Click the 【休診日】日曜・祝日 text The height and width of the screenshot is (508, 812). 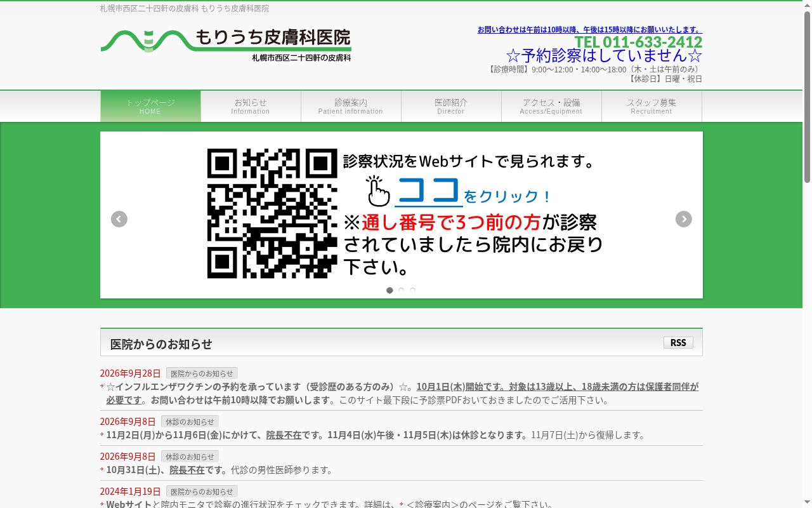[664, 79]
